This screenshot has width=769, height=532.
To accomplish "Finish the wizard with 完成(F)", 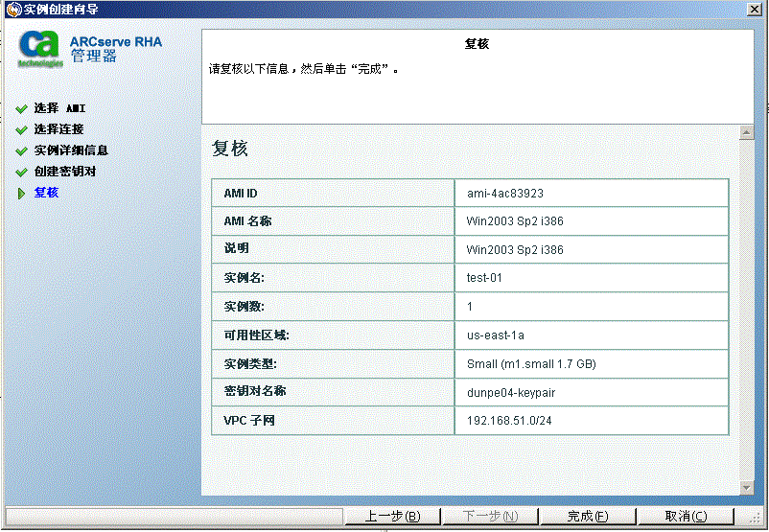I will pos(588,516).
